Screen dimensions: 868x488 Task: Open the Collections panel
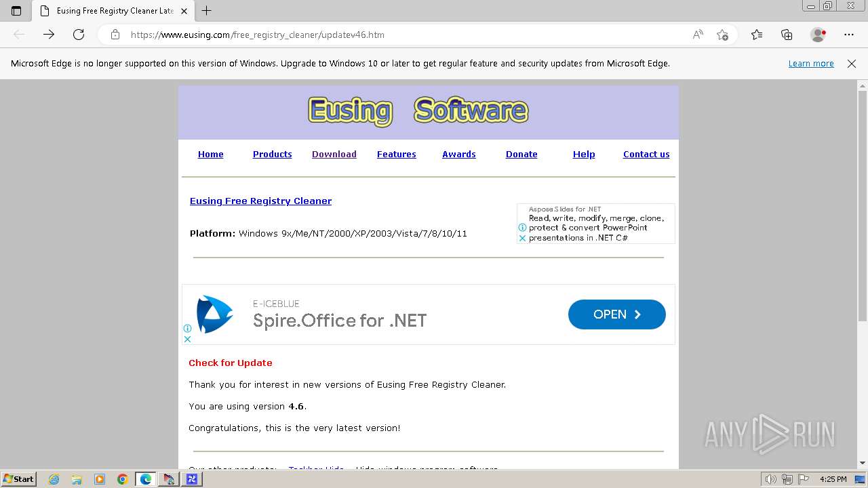coord(787,35)
